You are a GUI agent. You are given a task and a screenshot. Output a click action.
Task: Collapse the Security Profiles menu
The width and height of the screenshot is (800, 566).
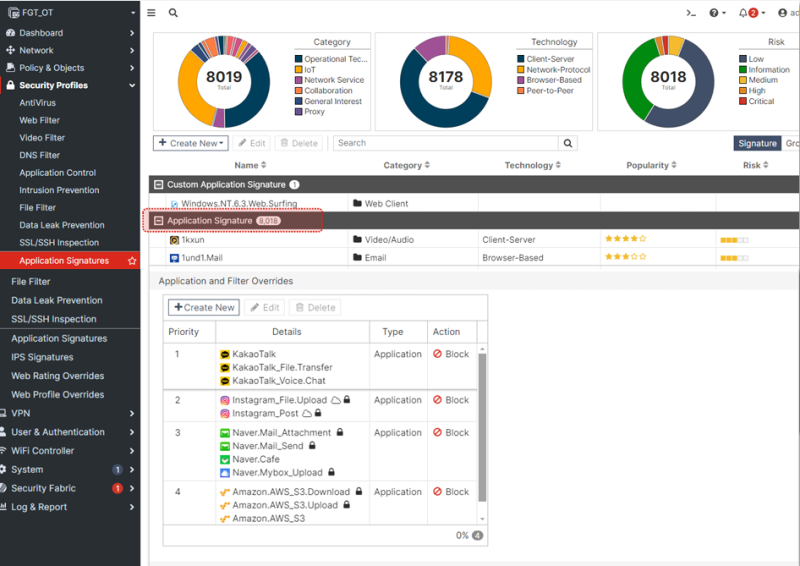coord(132,85)
